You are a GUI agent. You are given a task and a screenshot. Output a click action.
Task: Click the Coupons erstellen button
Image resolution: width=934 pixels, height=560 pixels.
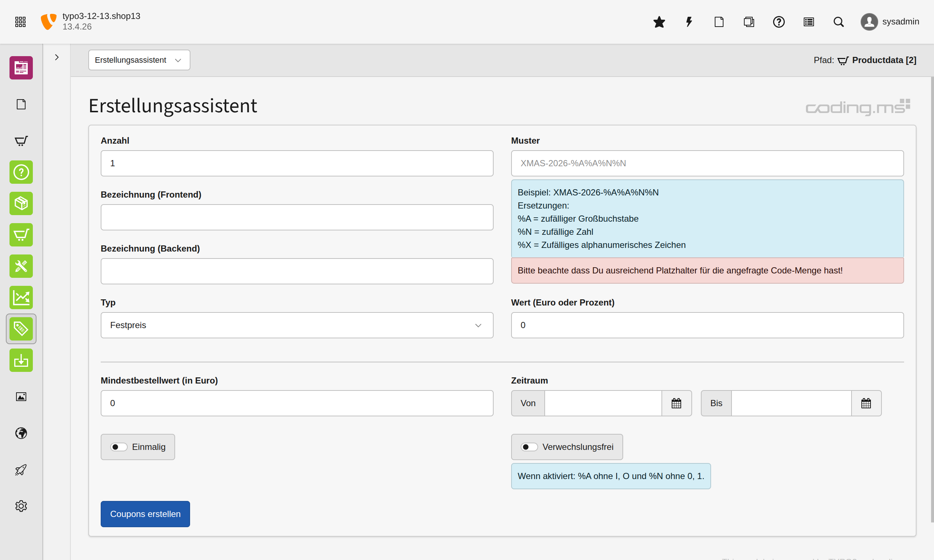pyautogui.click(x=145, y=514)
